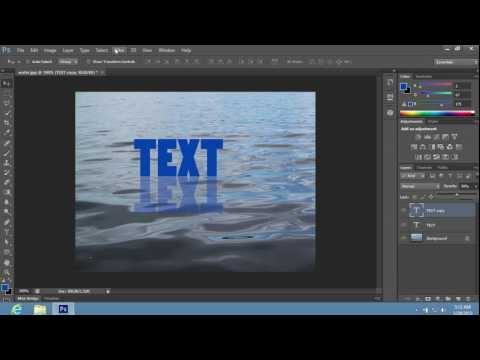Select the Eyedropper tool

(x=7, y=133)
